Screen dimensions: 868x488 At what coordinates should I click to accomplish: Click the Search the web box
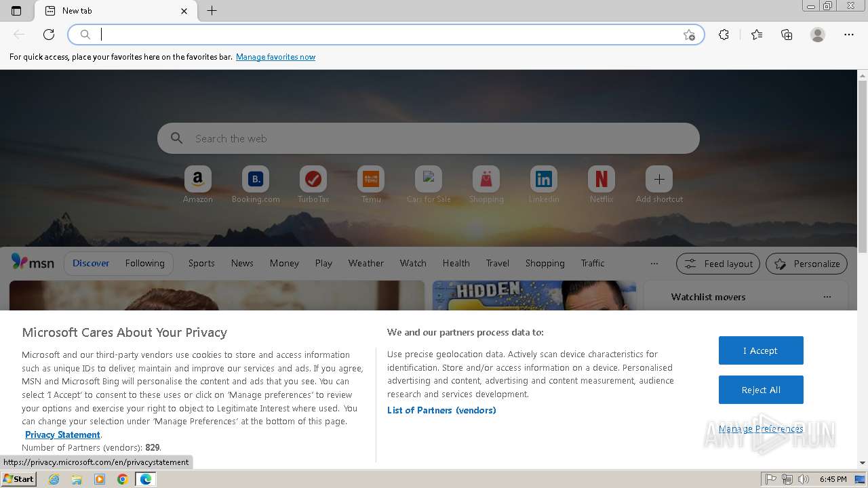[x=429, y=138]
